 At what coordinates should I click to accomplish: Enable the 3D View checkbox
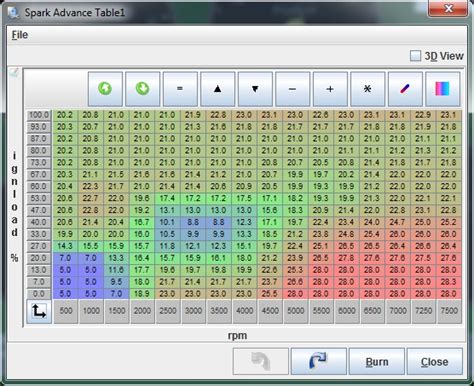tap(415, 56)
